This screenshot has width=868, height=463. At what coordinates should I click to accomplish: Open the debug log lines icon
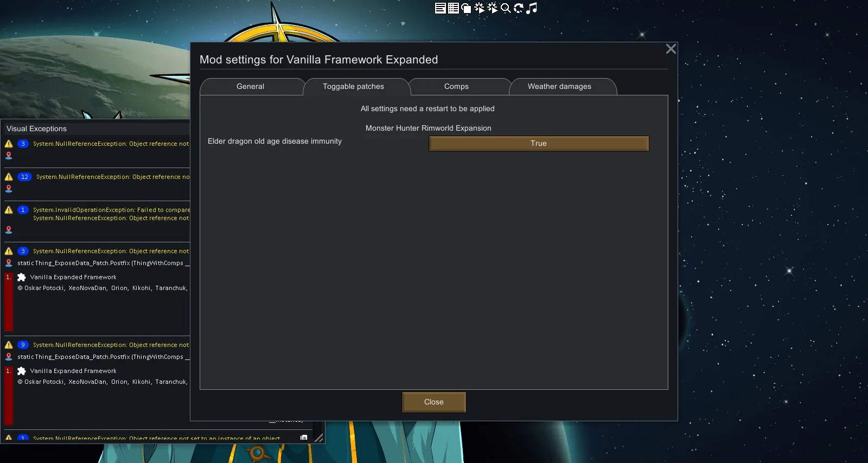click(x=440, y=8)
